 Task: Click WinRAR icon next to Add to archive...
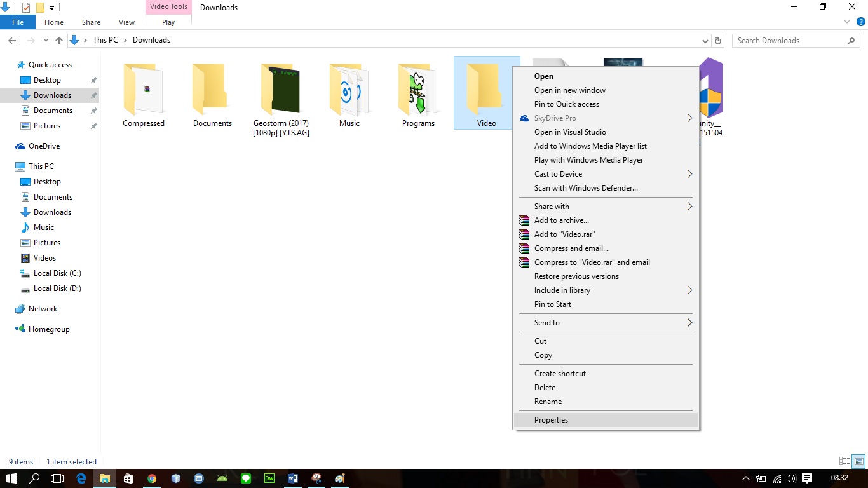pyautogui.click(x=524, y=220)
